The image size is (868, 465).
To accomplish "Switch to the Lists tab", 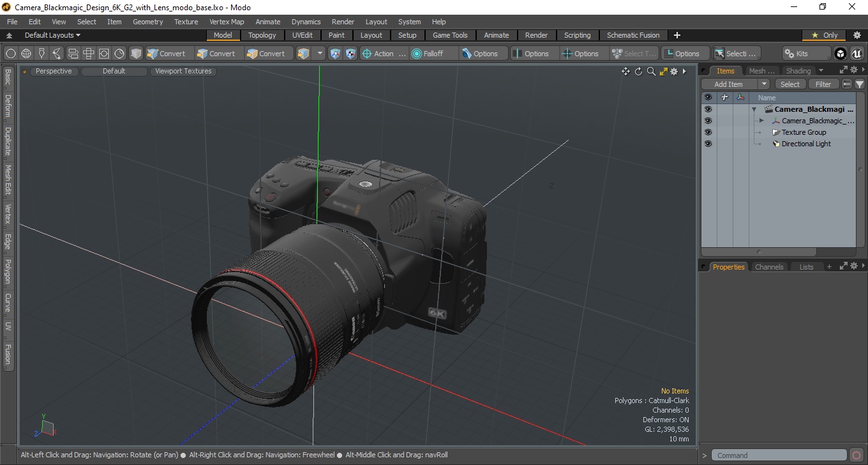I will point(807,267).
